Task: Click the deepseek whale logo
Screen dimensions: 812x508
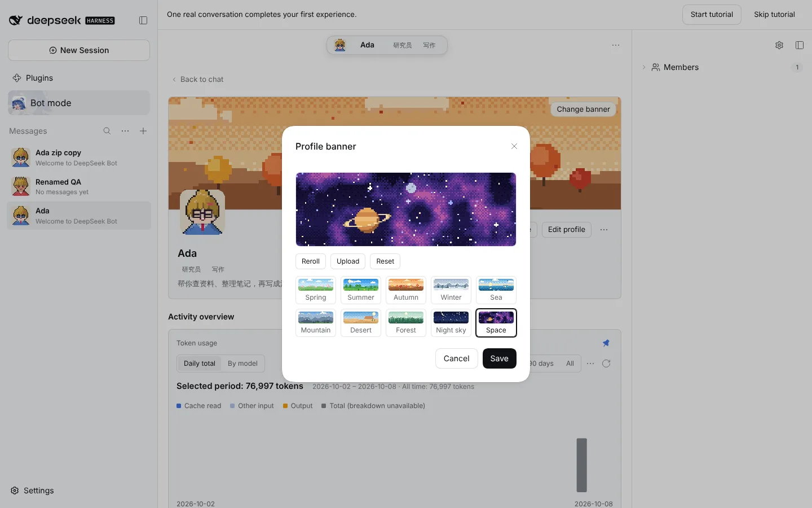Action: pyautogui.click(x=15, y=20)
